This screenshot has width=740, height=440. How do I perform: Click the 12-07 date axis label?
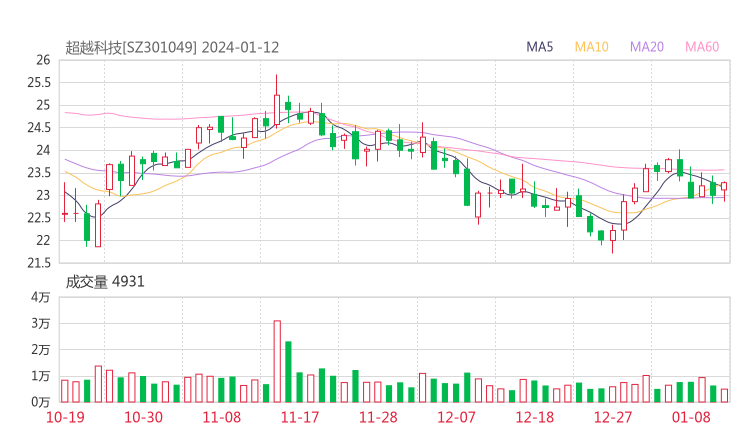(456, 417)
